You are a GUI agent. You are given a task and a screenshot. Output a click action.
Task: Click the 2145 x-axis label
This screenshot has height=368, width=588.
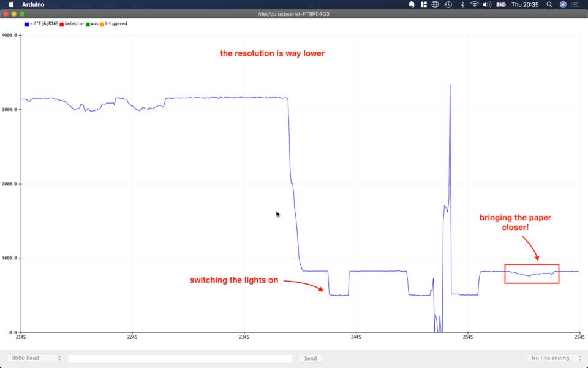tap(21, 337)
